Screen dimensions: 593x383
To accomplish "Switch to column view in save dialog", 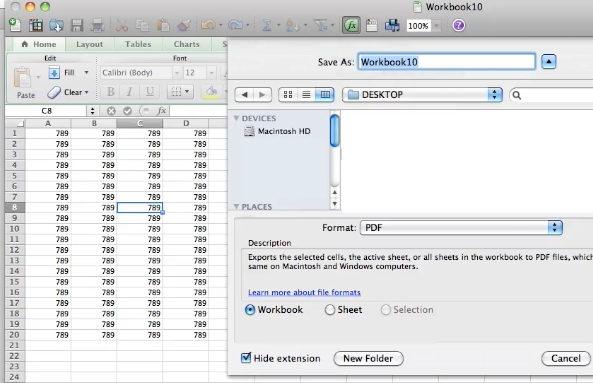I will point(325,95).
